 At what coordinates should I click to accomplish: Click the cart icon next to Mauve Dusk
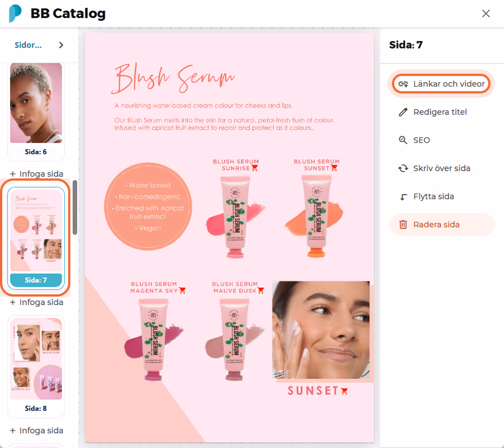tap(261, 290)
